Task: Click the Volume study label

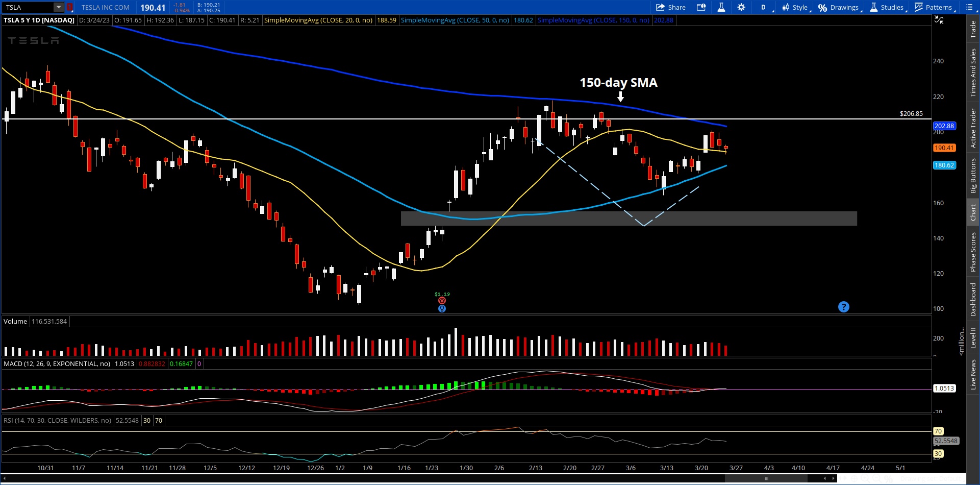Action: [x=15, y=321]
